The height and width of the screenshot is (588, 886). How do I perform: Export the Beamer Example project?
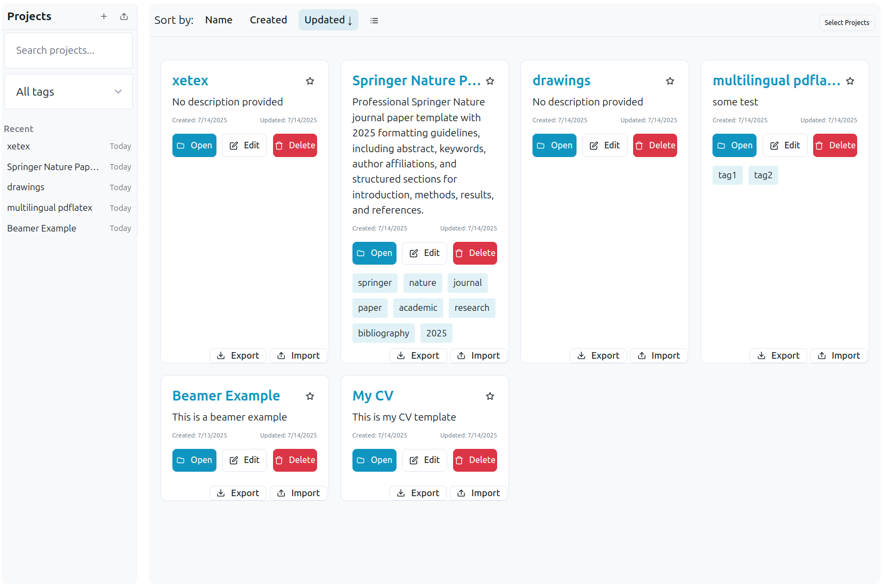pyautogui.click(x=238, y=493)
